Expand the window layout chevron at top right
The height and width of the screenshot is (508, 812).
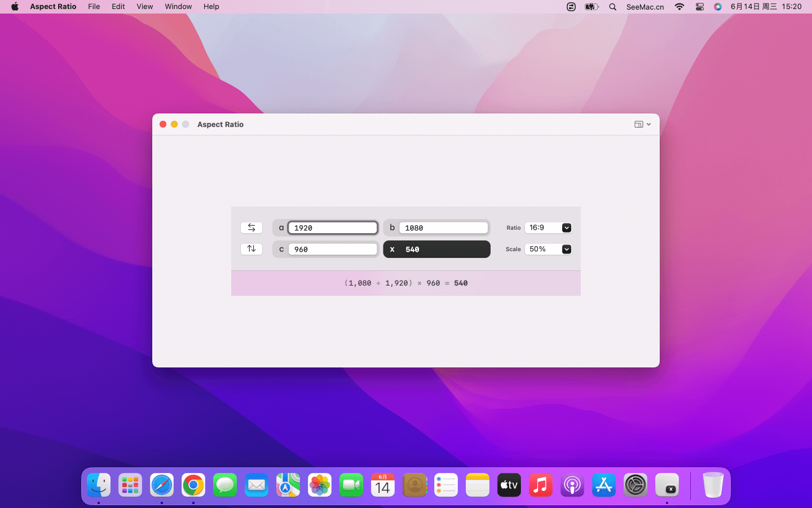(649, 124)
